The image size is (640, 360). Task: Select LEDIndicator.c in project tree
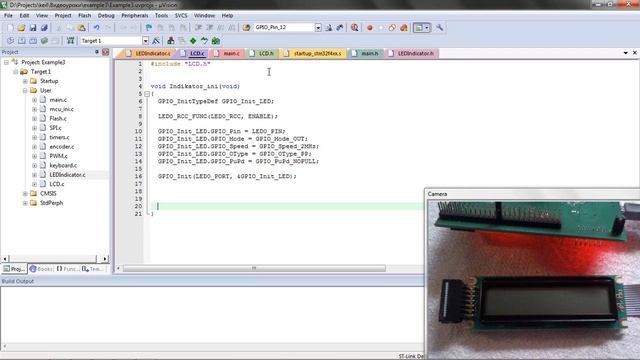click(x=67, y=175)
